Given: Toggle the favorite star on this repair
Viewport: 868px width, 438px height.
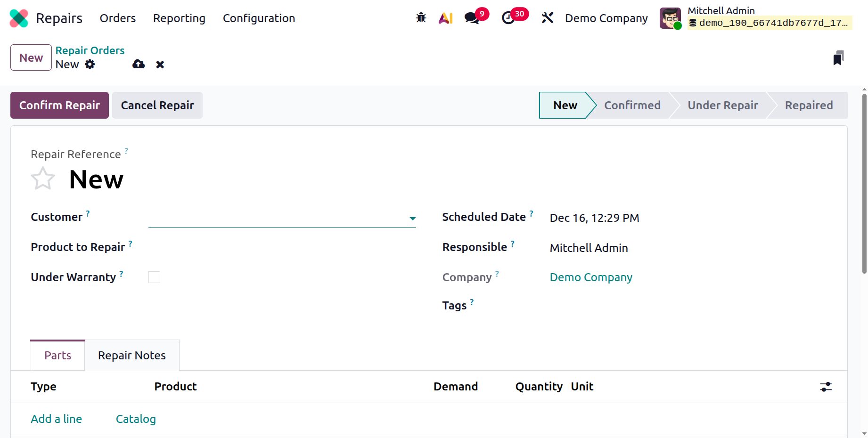Looking at the screenshot, I should click(42, 178).
